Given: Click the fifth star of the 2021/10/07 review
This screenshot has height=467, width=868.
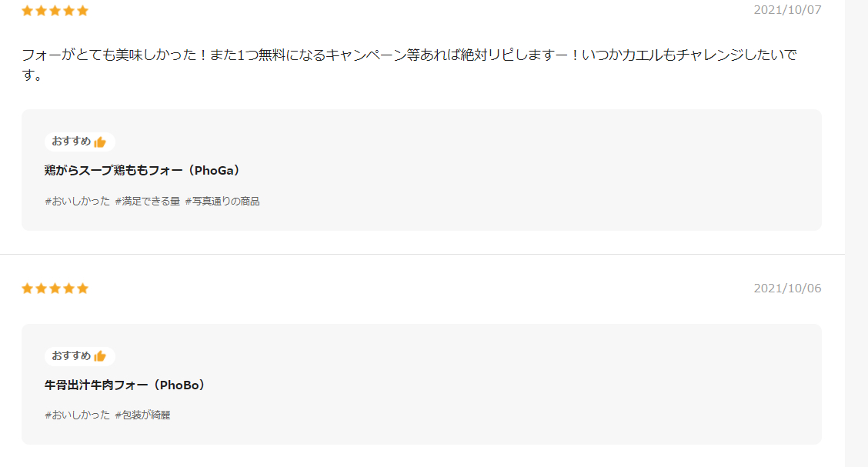Looking at the screenshot, I should click(x=82, y=11).
